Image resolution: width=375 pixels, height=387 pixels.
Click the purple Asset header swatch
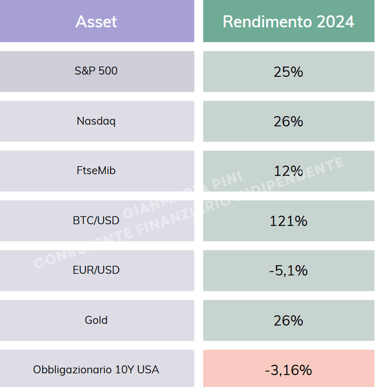click(97, 21)
